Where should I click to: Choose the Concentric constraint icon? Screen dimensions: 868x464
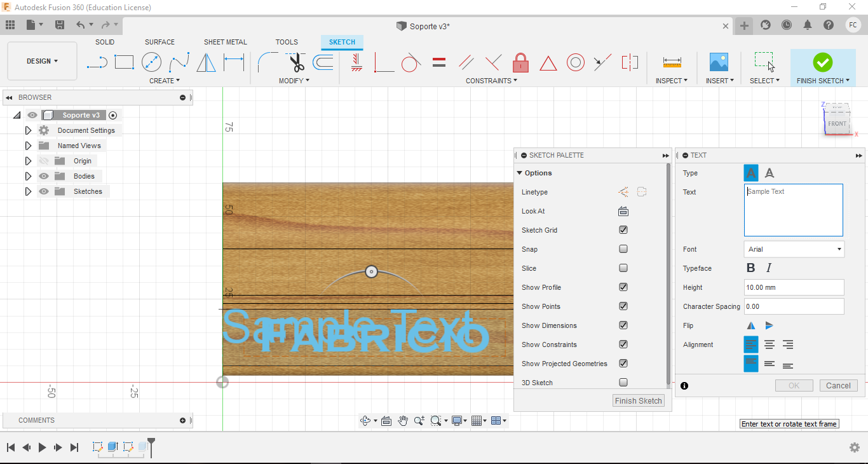(576, 62)
